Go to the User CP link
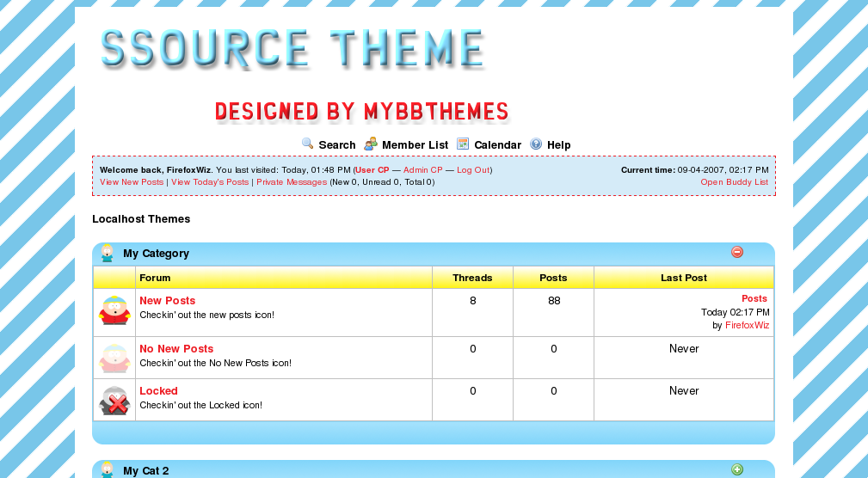This screenshot has width=868, height=478. [x=372, y=170]
